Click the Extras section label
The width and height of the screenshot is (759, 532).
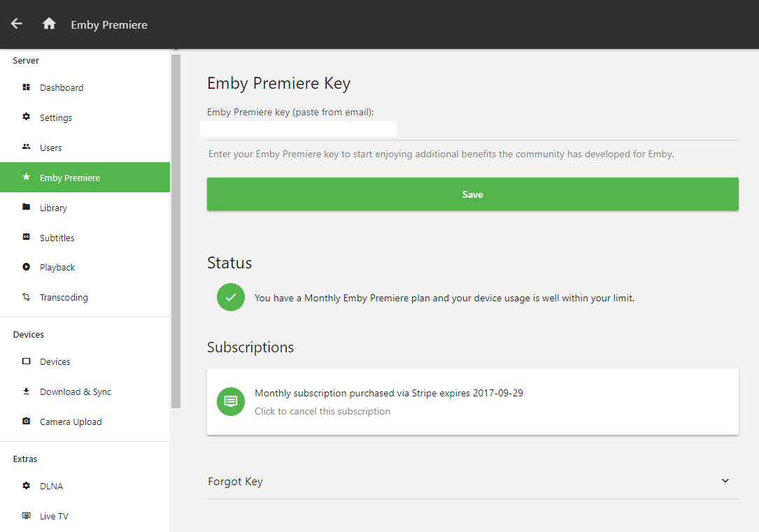pyautogui.click(x=25, y=459)
